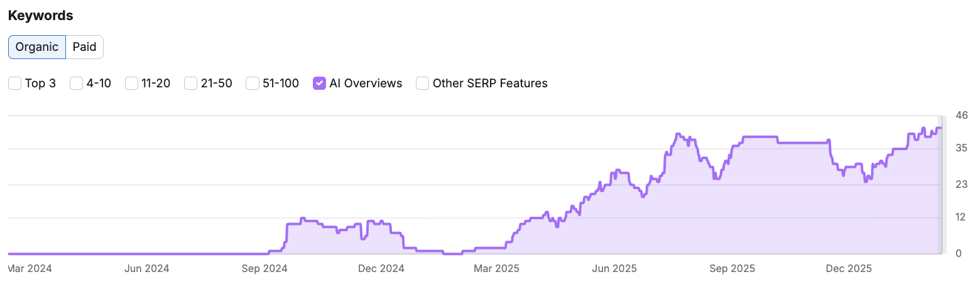Click the 46 y-axis value
The height and width of the screenshot is (289, 980).
pyautogui.click(x=961, y=115)
